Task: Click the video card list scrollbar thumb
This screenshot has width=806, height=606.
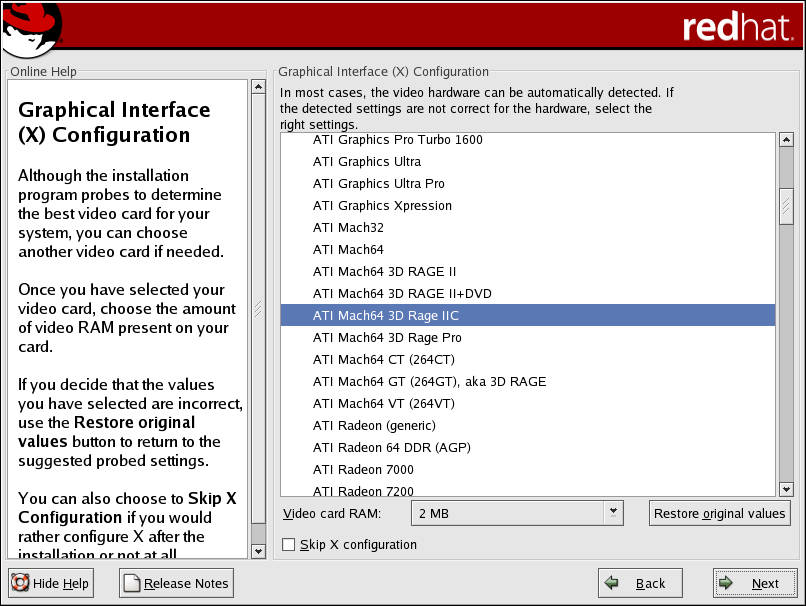Action: 786,208
